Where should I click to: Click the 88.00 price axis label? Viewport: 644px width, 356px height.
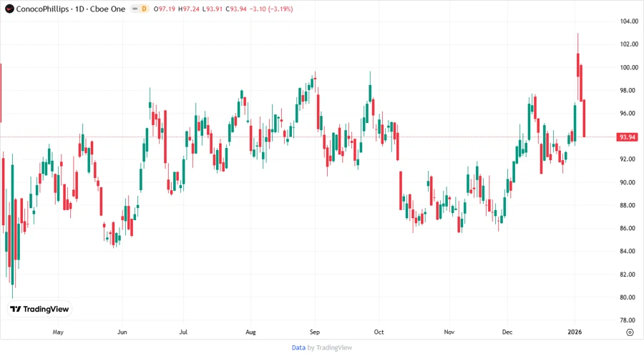pos(629,205)
